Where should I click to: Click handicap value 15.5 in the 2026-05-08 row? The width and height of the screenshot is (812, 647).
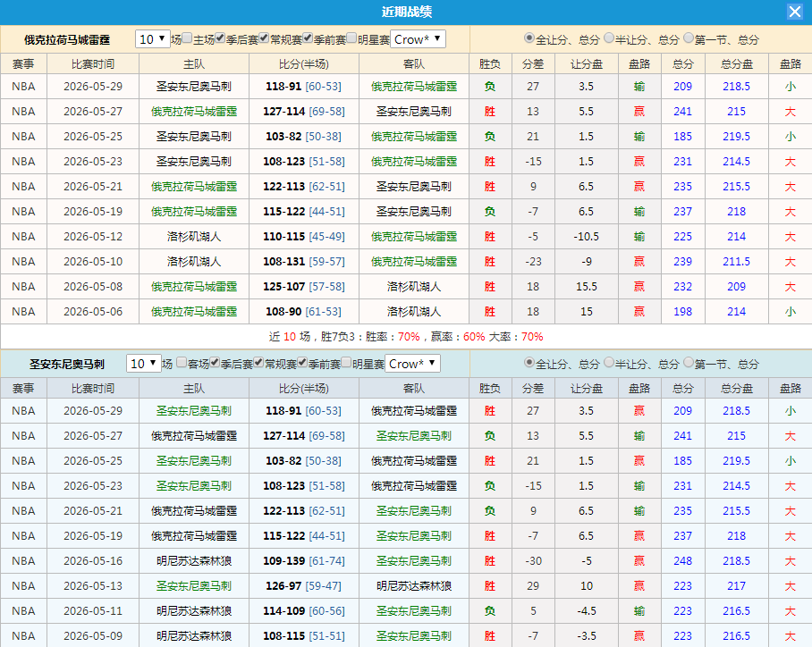pyautogui.click(x=587, y=287)
